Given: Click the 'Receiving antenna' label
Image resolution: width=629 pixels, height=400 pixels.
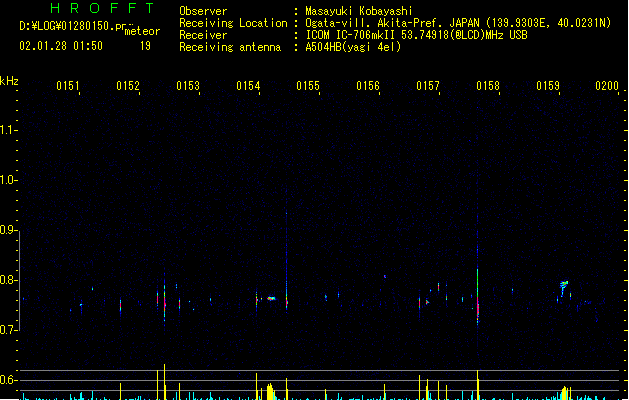Looking at the screenshot, I should (x=230, y=47).
